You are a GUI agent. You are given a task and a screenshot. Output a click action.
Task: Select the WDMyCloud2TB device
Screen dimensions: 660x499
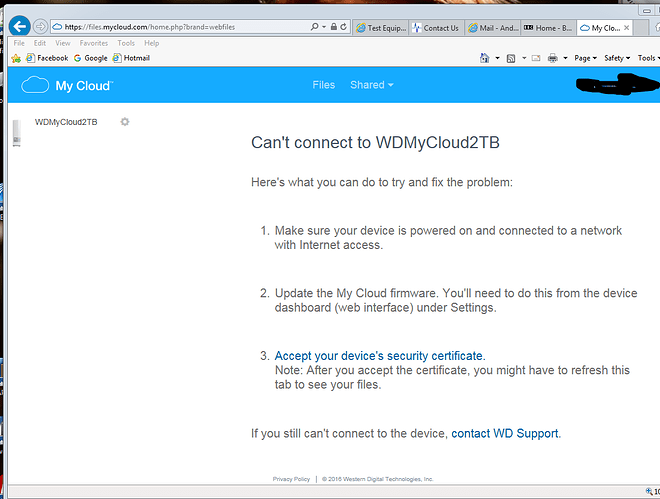coord(66,122)
